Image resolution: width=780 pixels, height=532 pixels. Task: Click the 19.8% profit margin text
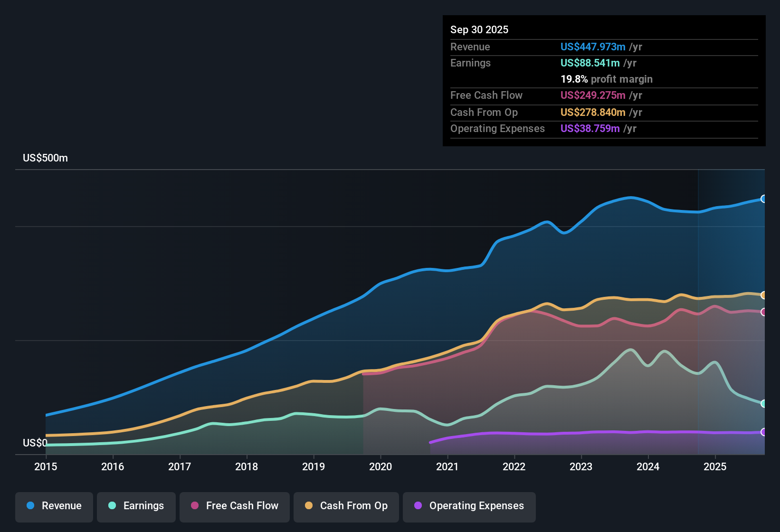pos(607,79)
